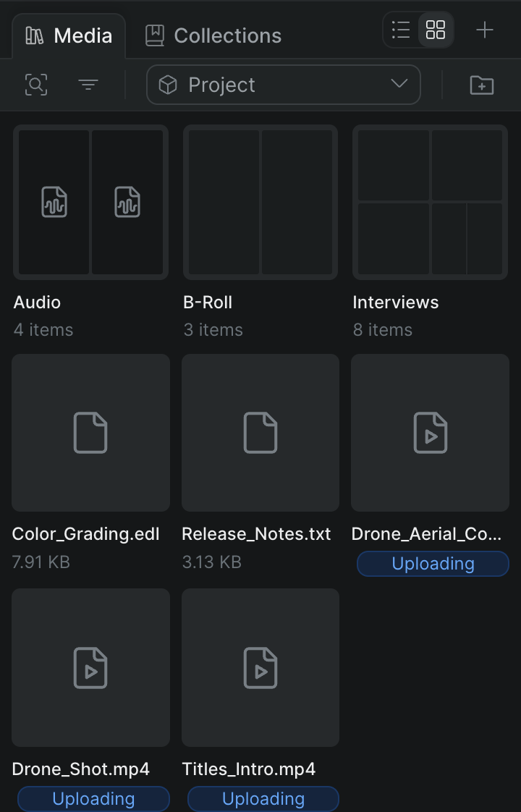Click the 7.91 KB size label
This screenshot has width=521, height=812.
[x=41, y=562]
